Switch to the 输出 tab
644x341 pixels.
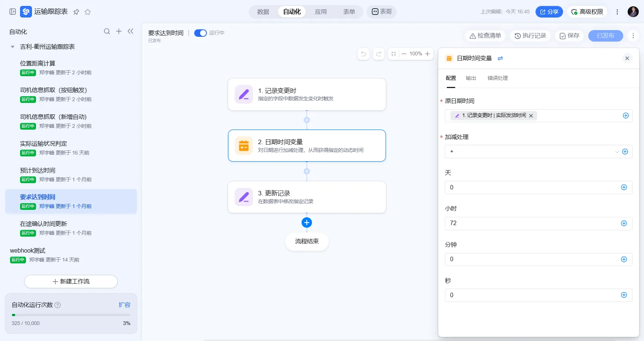471,78
